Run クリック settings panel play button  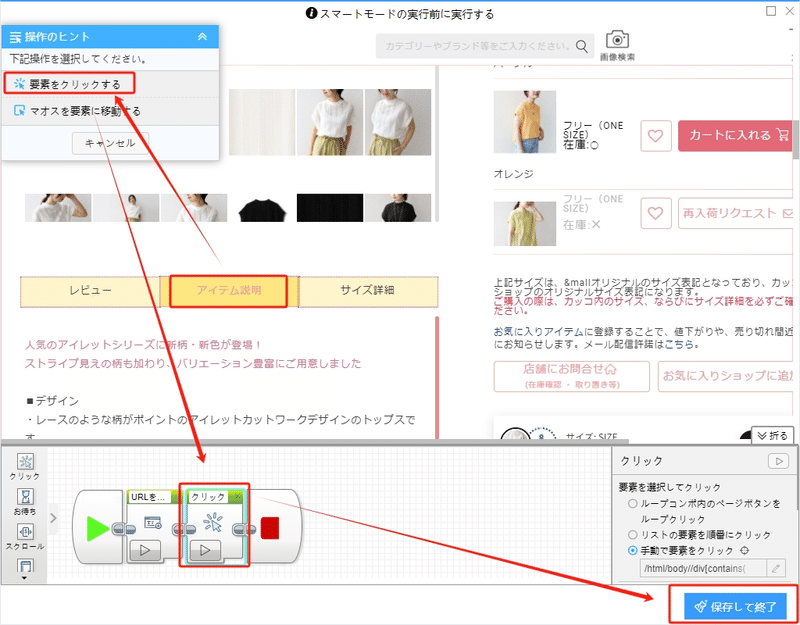(779, 461)
